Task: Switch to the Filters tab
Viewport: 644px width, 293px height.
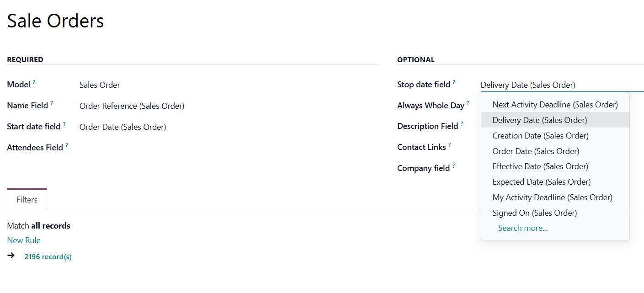Action: pyautogui.click(x=27, y=200)
